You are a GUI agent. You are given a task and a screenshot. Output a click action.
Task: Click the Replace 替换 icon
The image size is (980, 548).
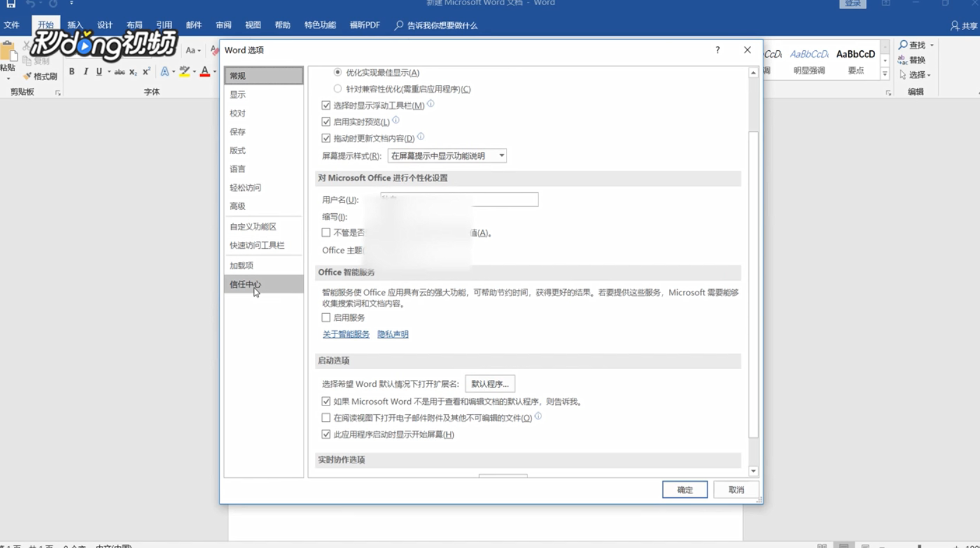coord(911,60)
